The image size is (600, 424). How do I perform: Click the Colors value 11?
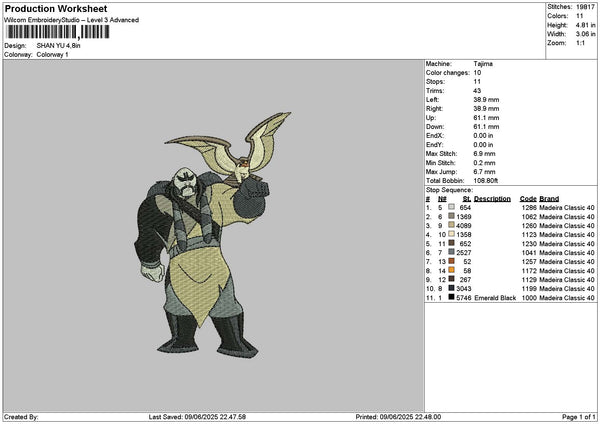(580, 16)
